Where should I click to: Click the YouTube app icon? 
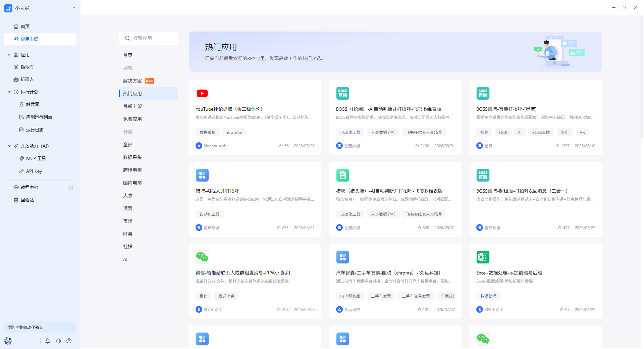coord(202,93)
